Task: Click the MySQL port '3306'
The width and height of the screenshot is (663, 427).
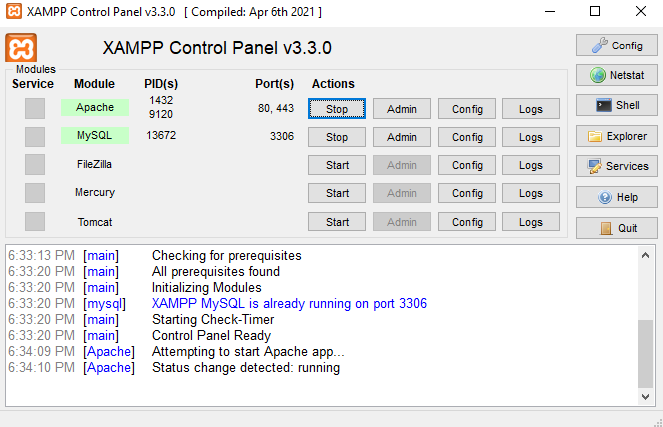Action: [x=282, y=136]
